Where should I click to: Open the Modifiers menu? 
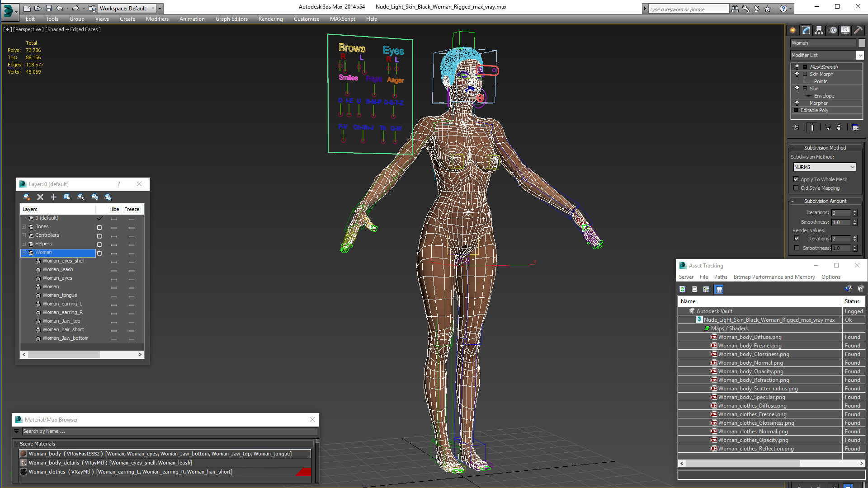coord(157,19)
